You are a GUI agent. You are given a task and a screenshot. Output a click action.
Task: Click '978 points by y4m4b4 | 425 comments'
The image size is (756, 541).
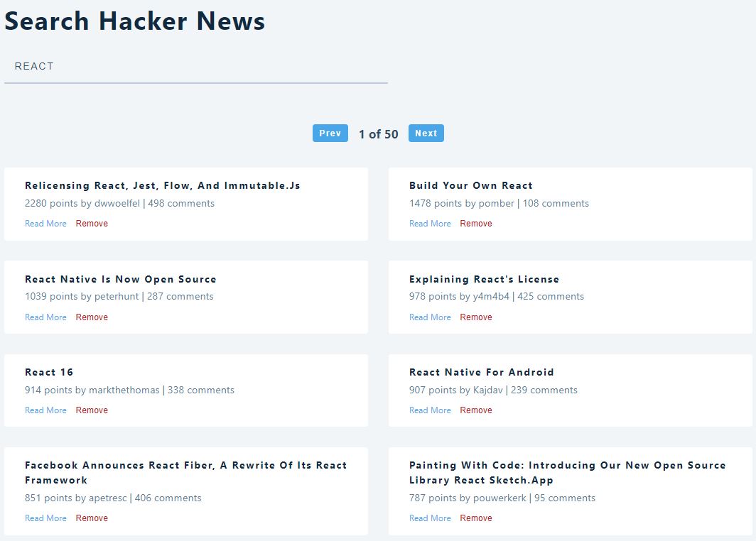497,296
